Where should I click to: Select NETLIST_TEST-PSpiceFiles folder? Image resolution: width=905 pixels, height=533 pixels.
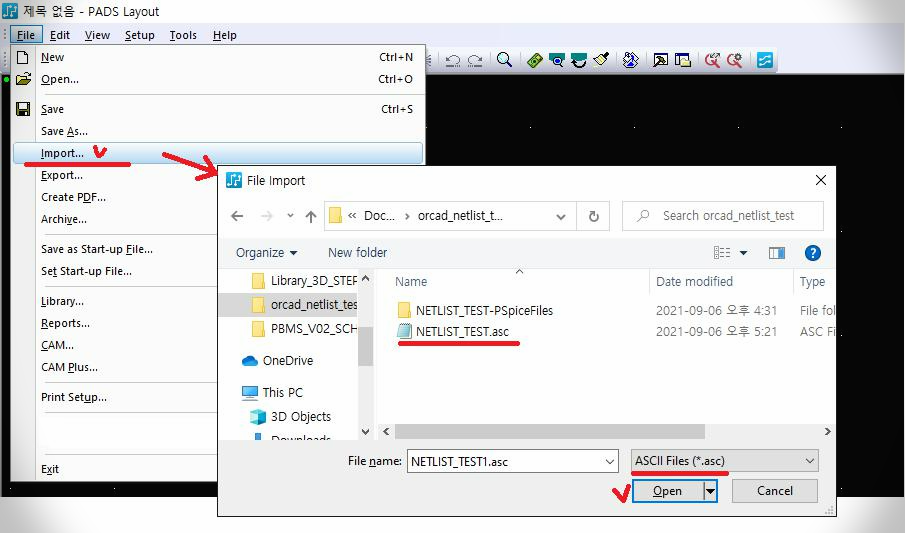click(x=475, y=311)
